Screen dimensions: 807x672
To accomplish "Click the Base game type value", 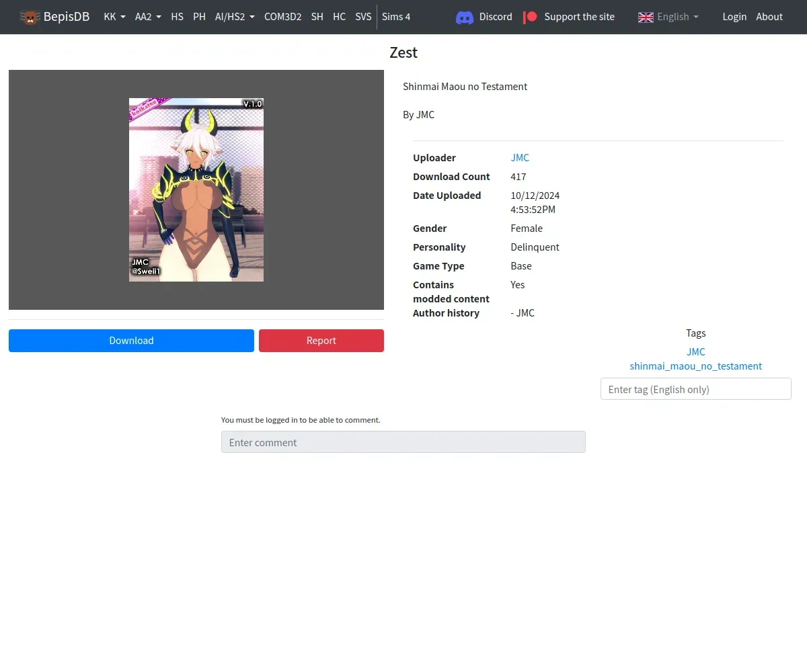I will (521, 266).
